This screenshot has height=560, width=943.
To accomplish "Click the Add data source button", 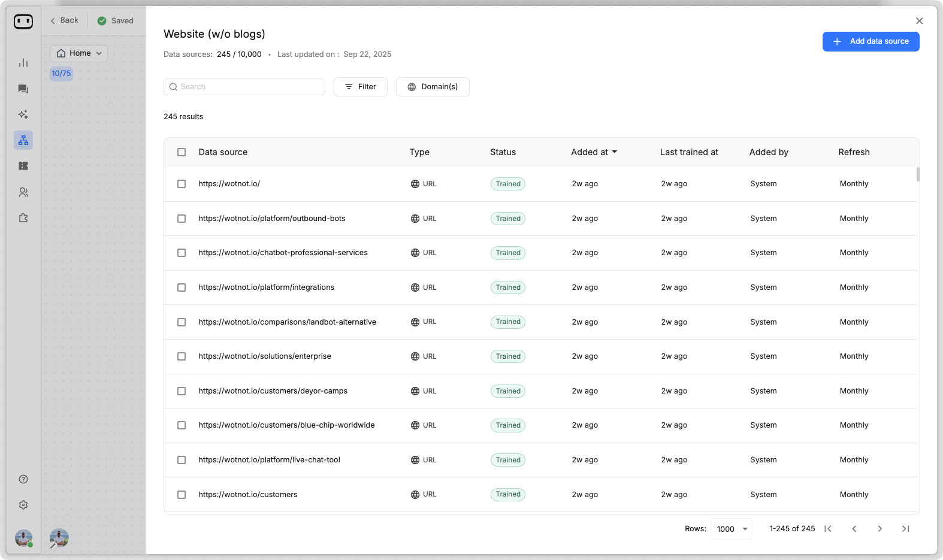I will point(871,41).
